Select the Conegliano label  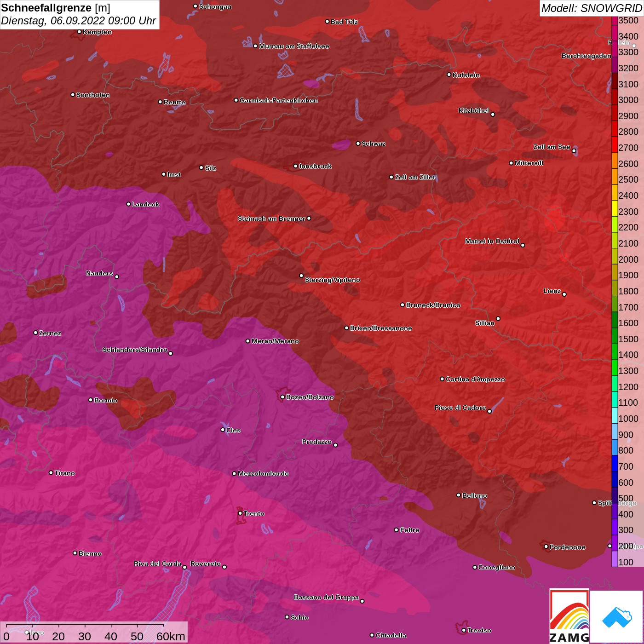pyautogui.click(x=496, y=567)
